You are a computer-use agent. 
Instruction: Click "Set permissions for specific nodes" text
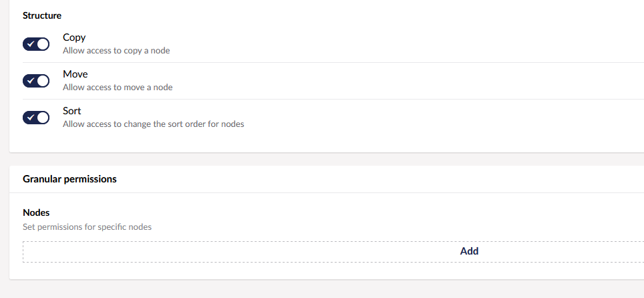point(87,227)
